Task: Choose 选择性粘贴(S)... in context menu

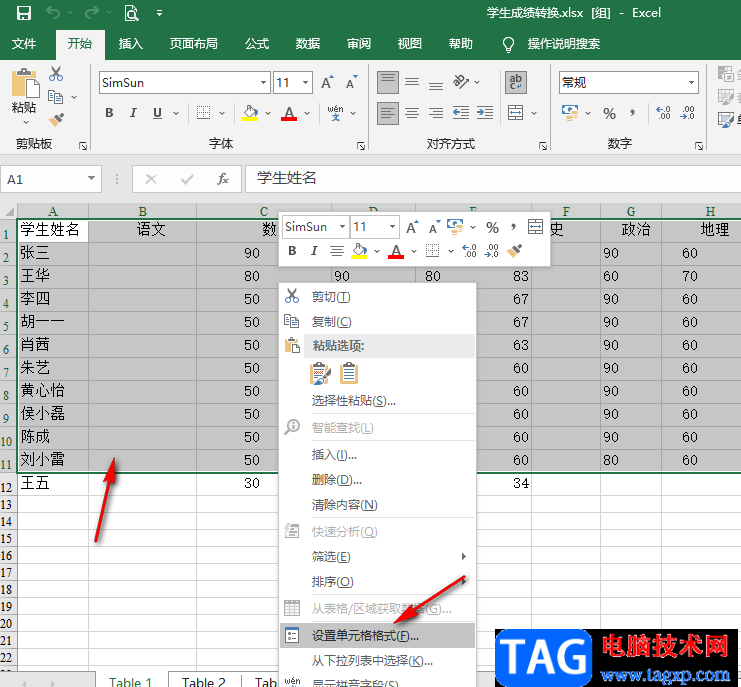Action: [378, 401]
